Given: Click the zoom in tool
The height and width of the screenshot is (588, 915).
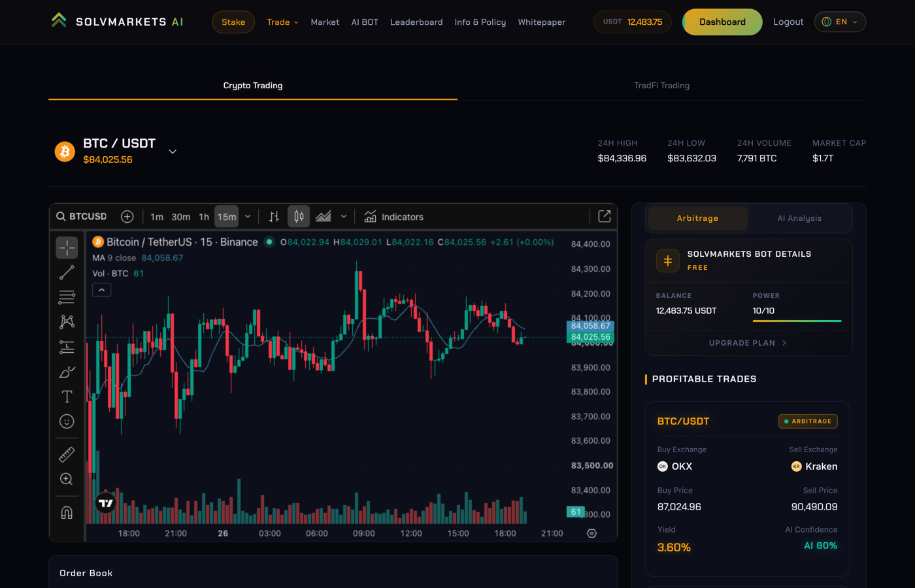Looking at the screenshot, I should click(x=67, y=479).
